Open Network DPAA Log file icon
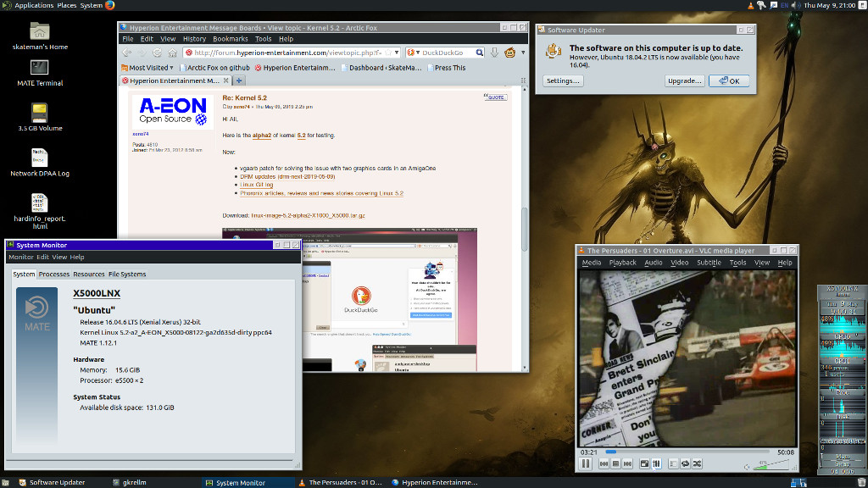 39,163
